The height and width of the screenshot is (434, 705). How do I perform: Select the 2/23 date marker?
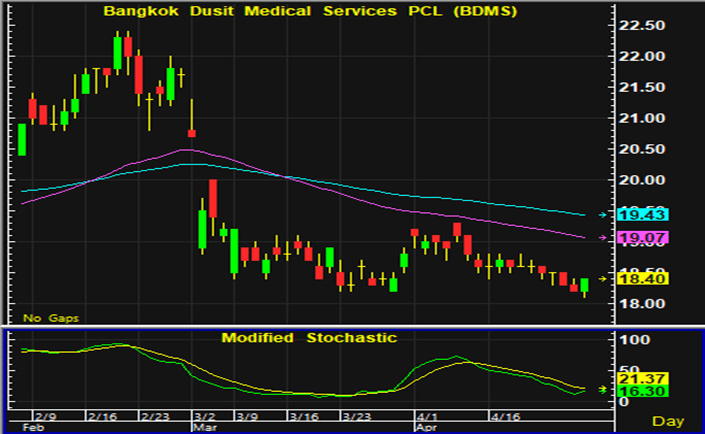tap(155, 416)
